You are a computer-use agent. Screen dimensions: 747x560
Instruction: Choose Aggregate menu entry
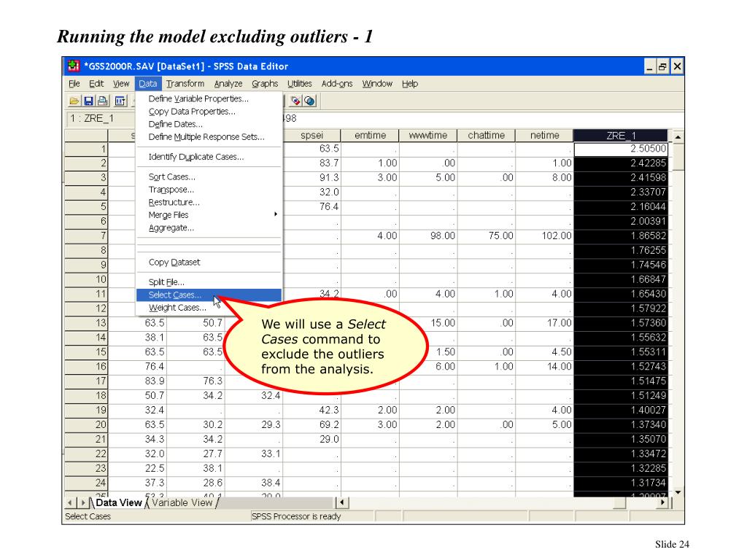point(209,227)
